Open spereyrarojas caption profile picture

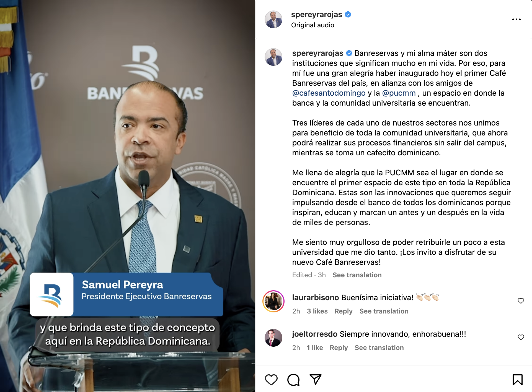(273, 57)
